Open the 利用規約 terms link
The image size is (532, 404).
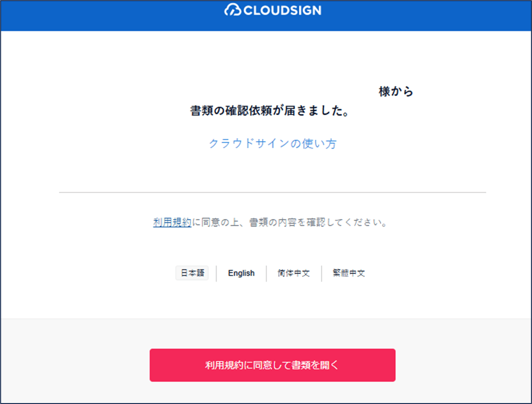click(x=171, y=222)
